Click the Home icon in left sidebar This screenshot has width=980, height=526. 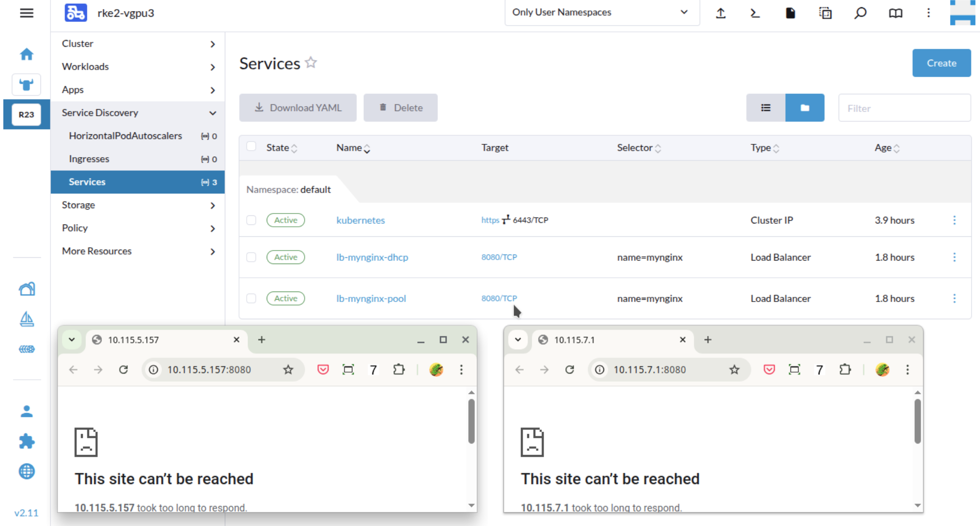27,54
